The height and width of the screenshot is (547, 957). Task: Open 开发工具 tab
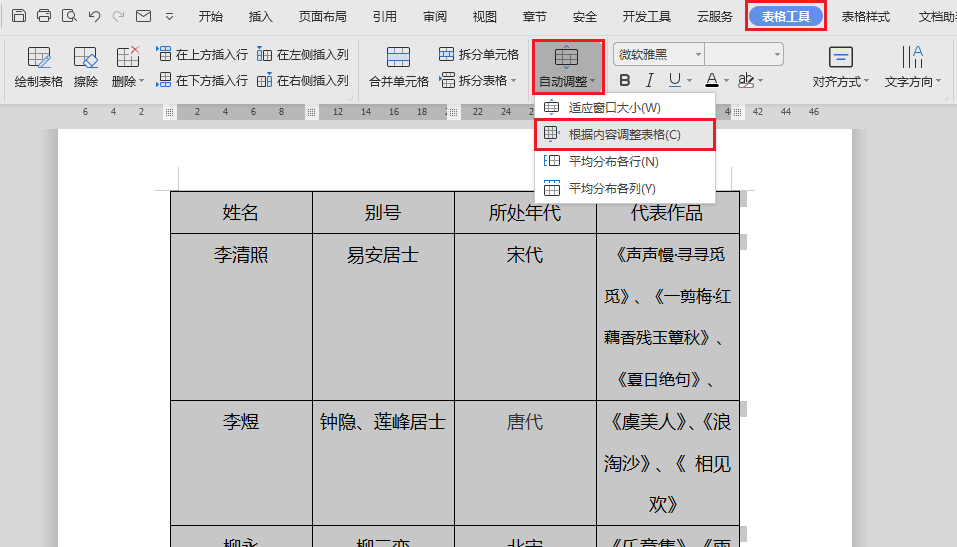click(646, 16)
